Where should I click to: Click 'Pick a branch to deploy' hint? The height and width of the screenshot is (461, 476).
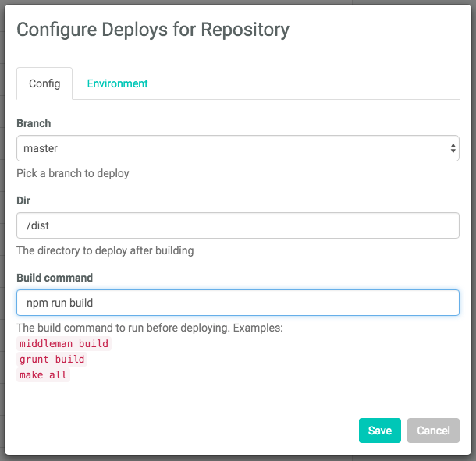[73, 173]
